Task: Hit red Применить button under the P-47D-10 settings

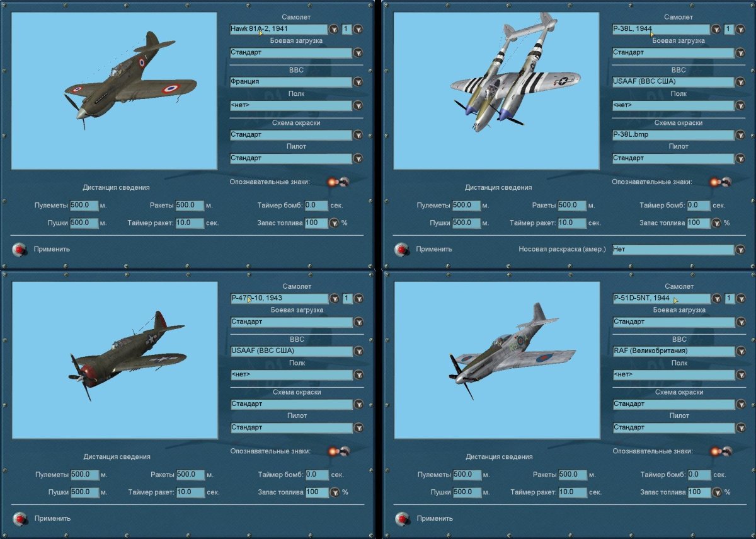Action: [x=21, y=519]
